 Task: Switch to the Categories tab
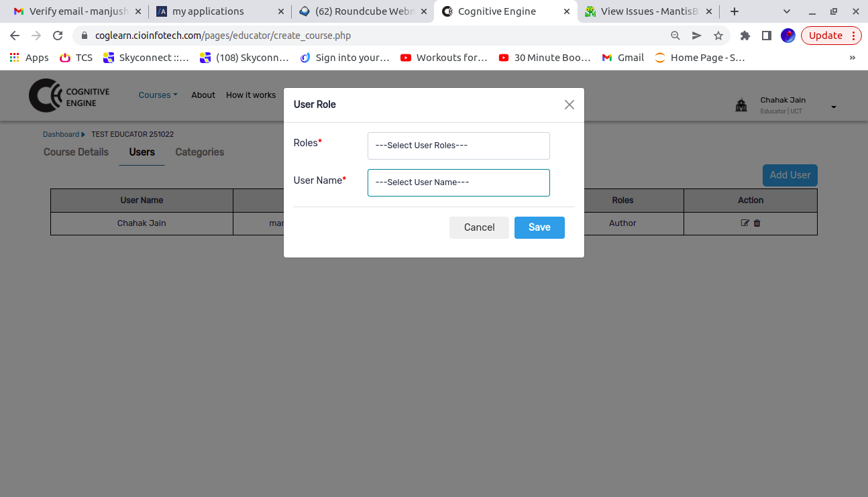199,152
